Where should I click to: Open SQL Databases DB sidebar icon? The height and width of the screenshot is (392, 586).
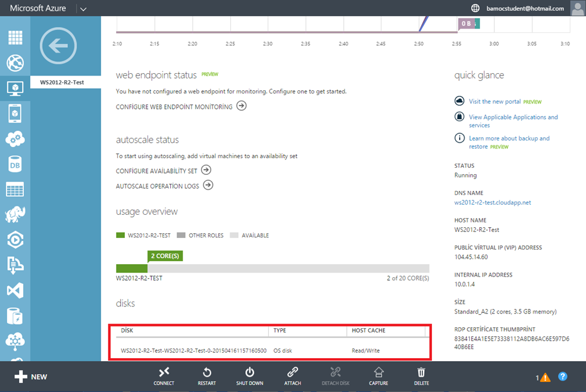click(15, 164)
